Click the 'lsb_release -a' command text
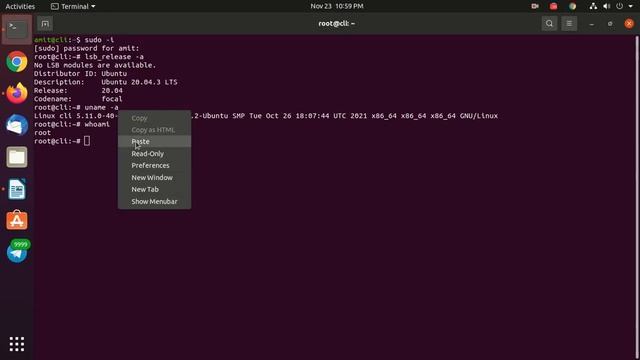 [114, 57]
